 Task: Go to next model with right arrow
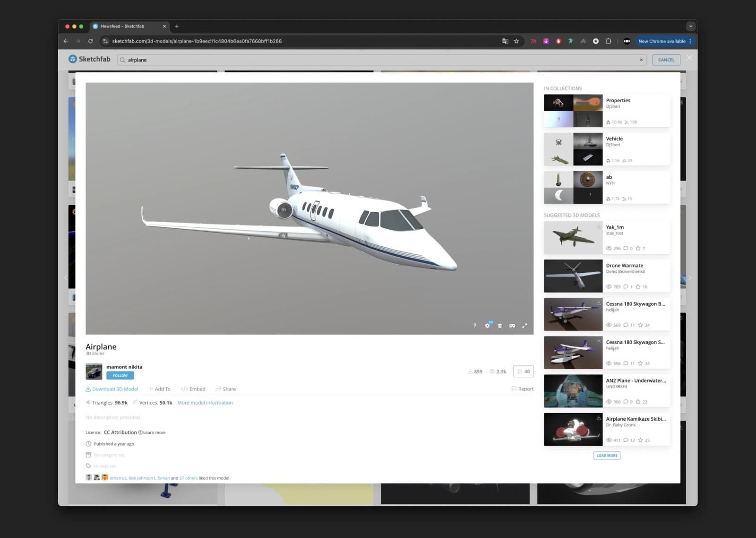[x=689, y=278]
